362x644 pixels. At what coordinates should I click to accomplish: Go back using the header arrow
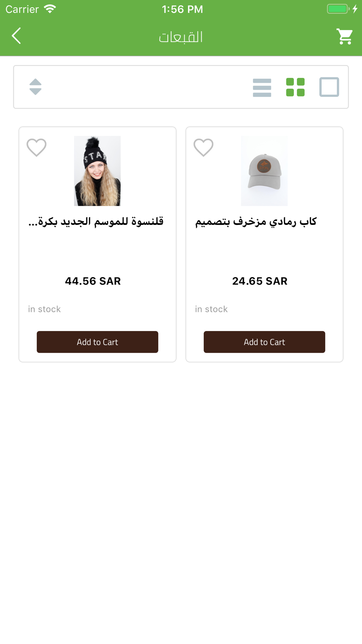coord(16,36)
